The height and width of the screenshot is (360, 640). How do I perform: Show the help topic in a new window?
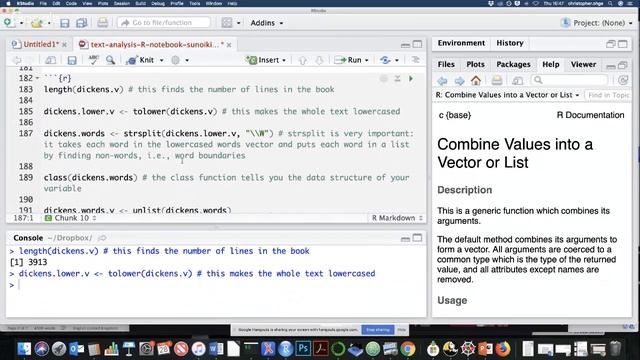click(518, 81)
